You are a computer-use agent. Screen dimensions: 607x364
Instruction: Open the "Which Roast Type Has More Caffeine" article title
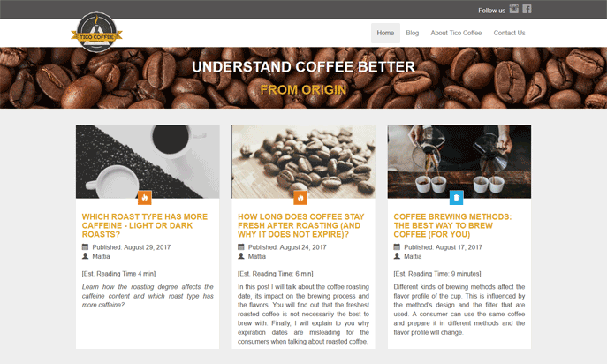click(145, 225)
